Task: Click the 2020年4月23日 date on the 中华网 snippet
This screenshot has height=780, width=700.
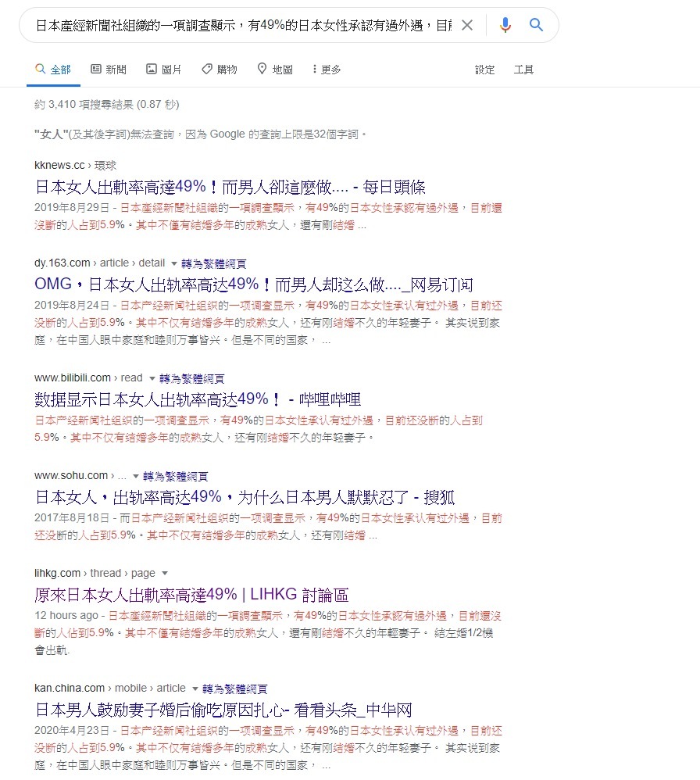Action: (x=72, y=730)
